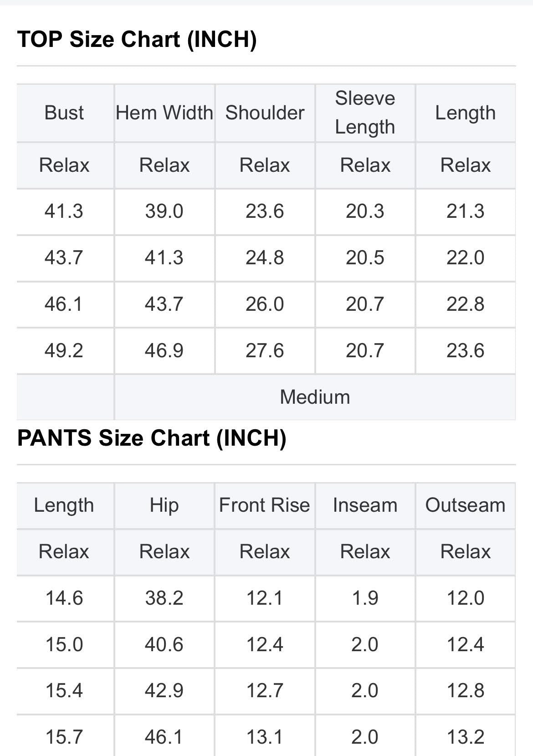Screen dimensions: 533x756
Task: Click the Hip column header
Action: pos(164,505)
